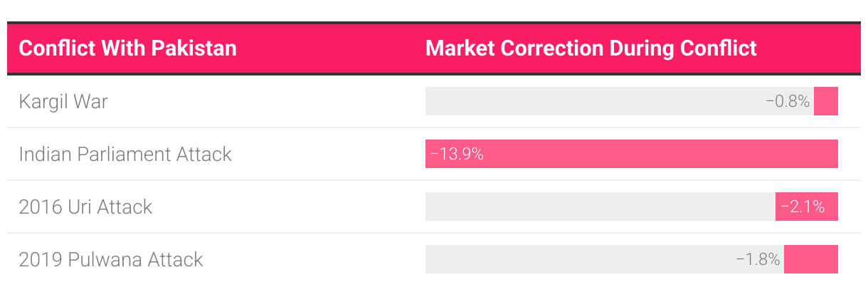
Task: Select the −13.9% value text
Action: click(x=457, y=154)
